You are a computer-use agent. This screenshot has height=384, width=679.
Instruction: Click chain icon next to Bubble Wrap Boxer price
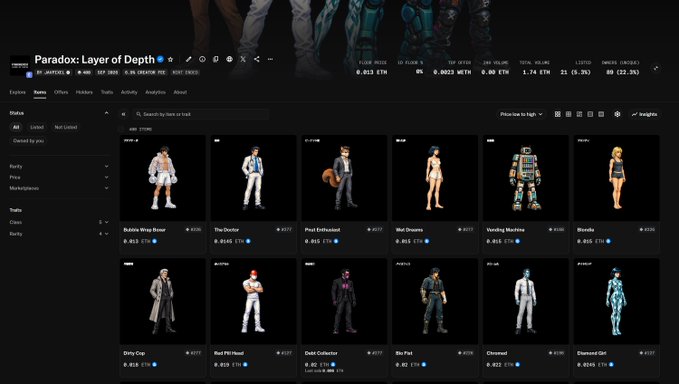click(x=155, y=241)
